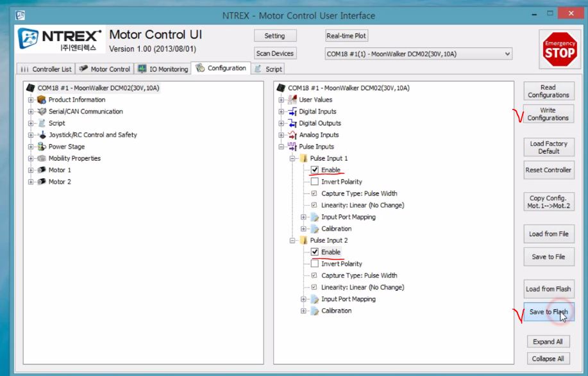Select the Configuration tab

point(221,68)
